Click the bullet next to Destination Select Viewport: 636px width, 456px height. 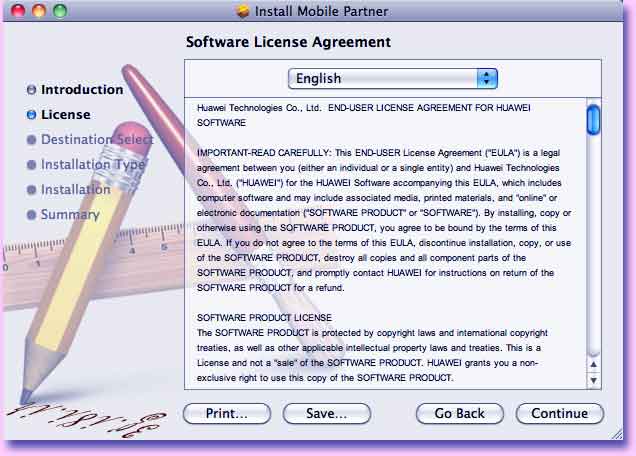[31, 140]
